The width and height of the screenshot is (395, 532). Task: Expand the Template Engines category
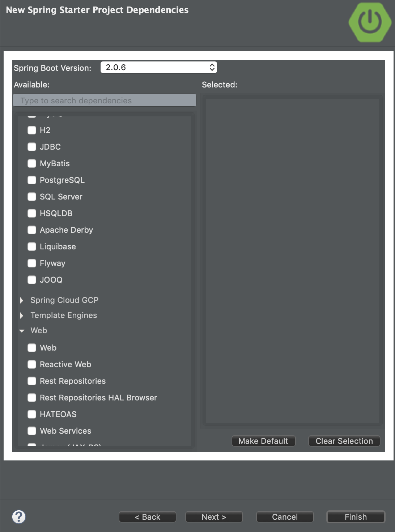22,316
